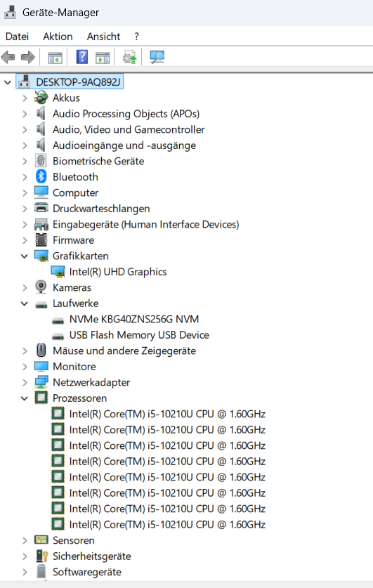Click the Softwaregeräte tower icon
373x588 pixels.
coord(41,572)
